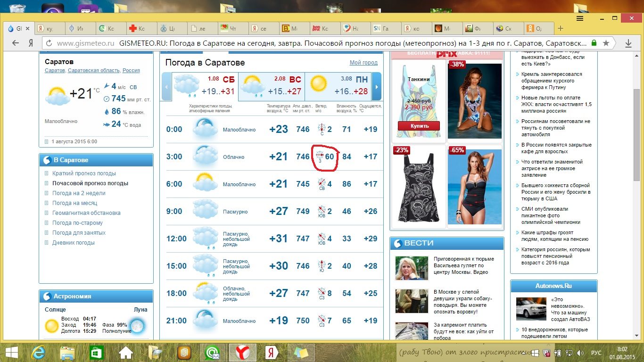Open 'Геомагнитная обстановка' link

(86, 213)
